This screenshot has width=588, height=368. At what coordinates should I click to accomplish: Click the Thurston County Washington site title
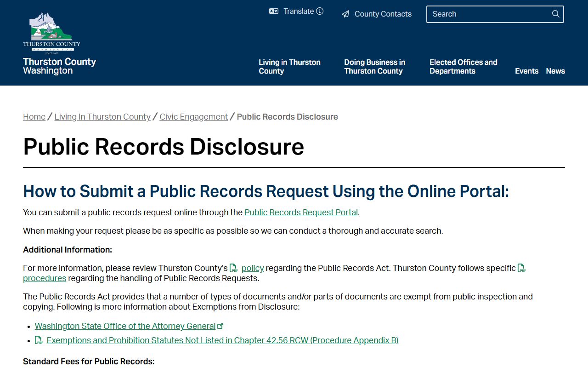[x=59, y=66]
